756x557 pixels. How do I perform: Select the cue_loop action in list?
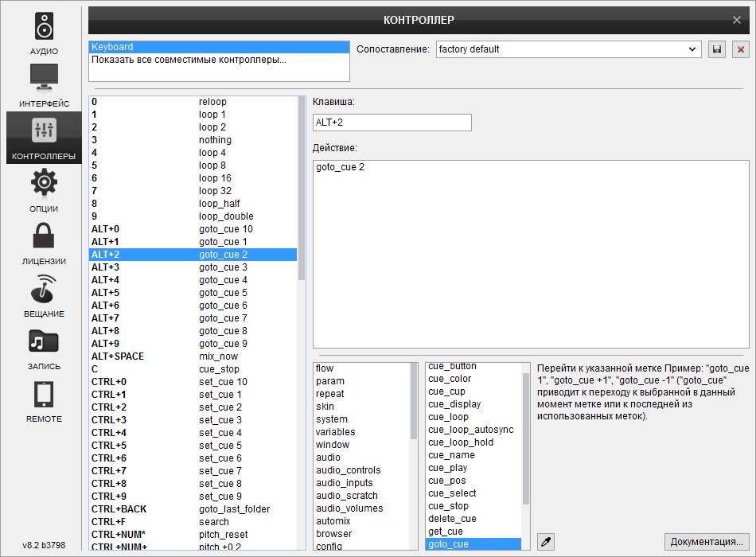click(x=448, y=417)
